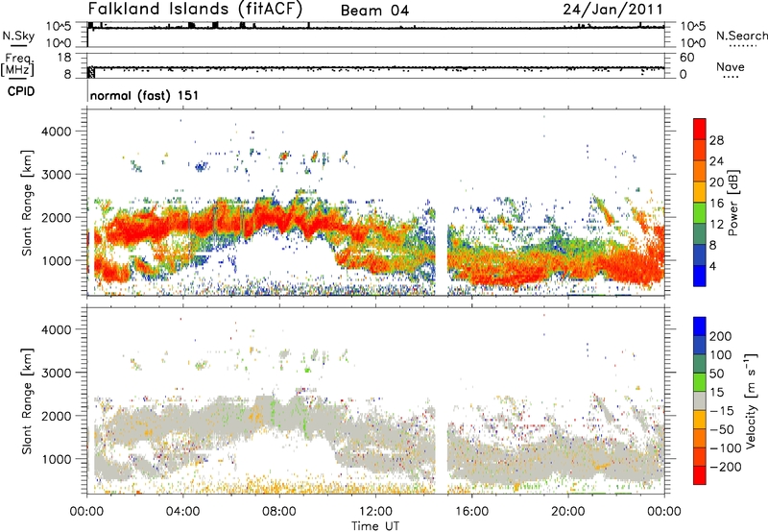This screenshot has width=768, height=532.
Task: Click the grey scatter band near 08:00 in velocity panel
Action: click(x=281, y=414)
